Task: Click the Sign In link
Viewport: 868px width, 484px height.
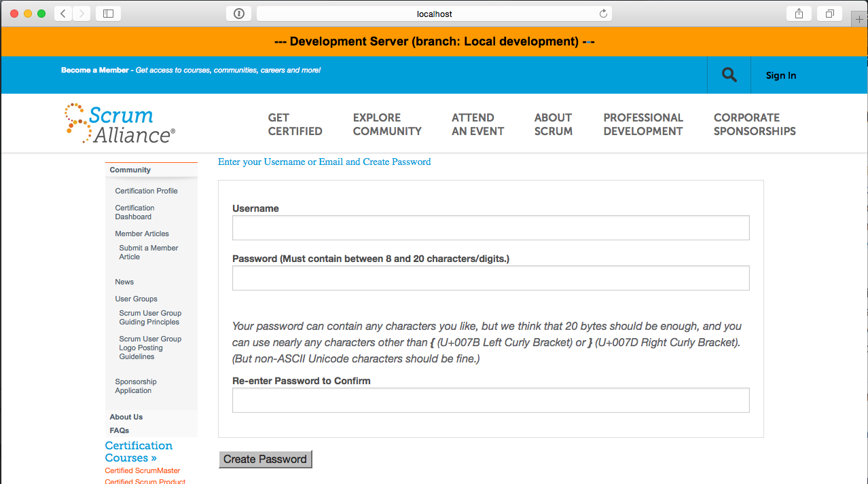Action: 780,75
